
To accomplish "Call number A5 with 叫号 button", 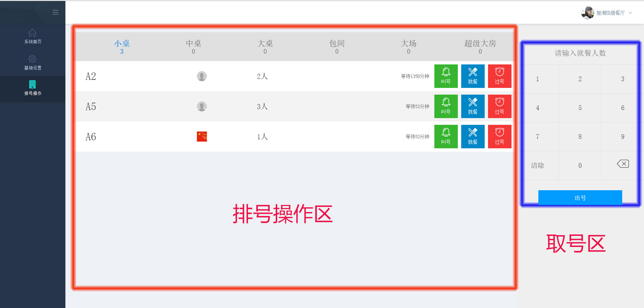I will point(446,106).
